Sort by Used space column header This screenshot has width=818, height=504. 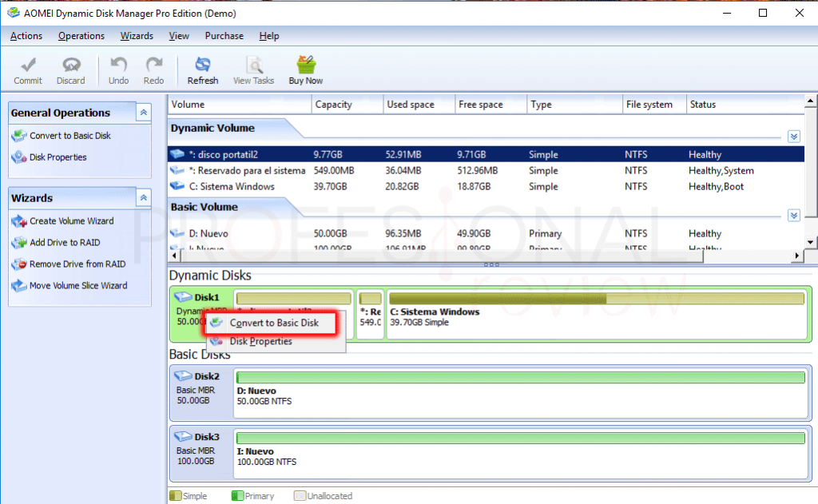pyautogui.click(x=419, y=105)
